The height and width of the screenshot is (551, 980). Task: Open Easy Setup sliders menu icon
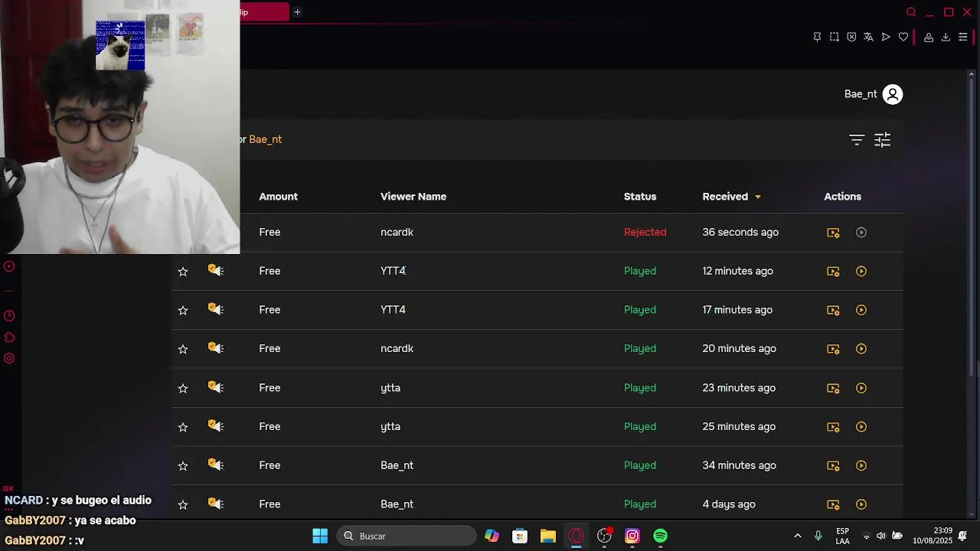click(963, 37)
